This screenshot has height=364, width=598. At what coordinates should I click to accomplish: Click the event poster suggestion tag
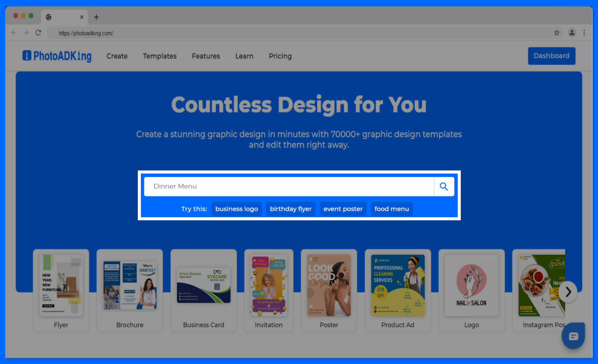click(x=343, y=209)
